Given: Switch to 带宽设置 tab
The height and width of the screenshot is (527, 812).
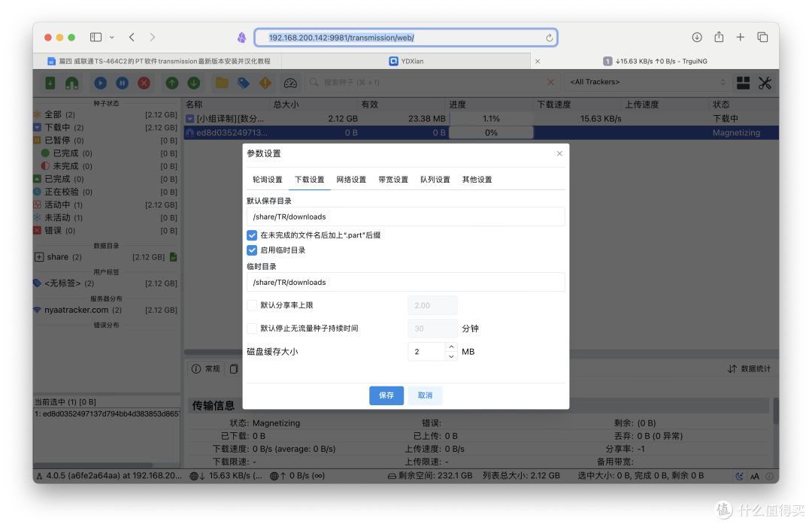Looking at the screenshot, I should pyautogui.click(x=393, y=180).
